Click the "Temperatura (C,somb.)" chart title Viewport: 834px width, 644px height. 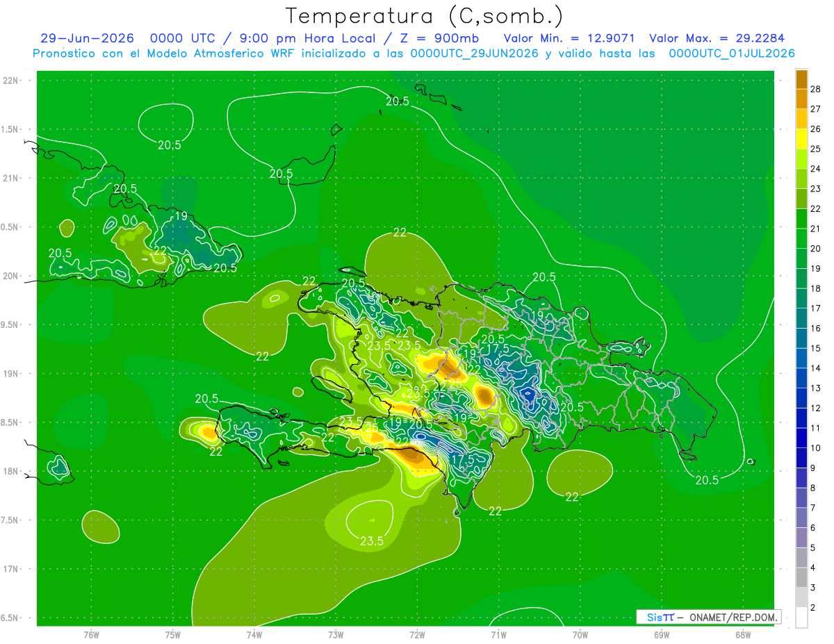424,15
